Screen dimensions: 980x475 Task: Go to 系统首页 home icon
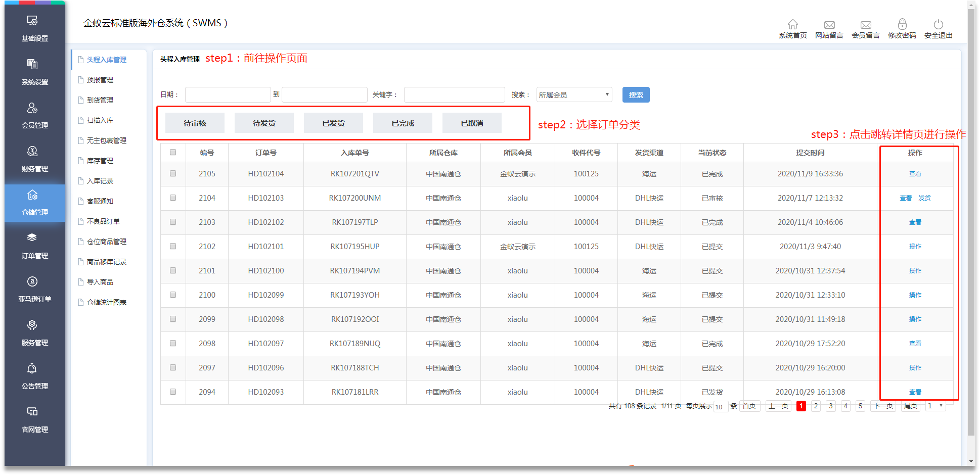pos(792,25)
